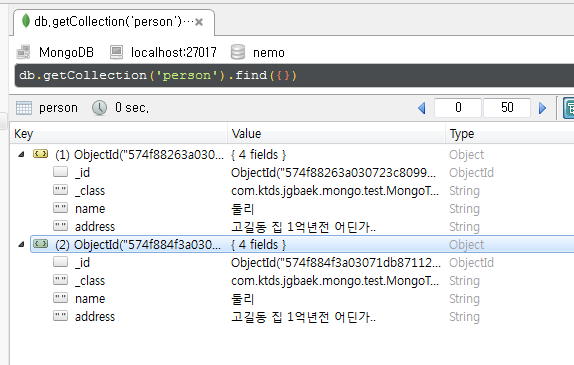The height and width of the screenshot is (365, 574).
Task: Click { 4 fields } value of document (2)
Action: coord(258,244)
